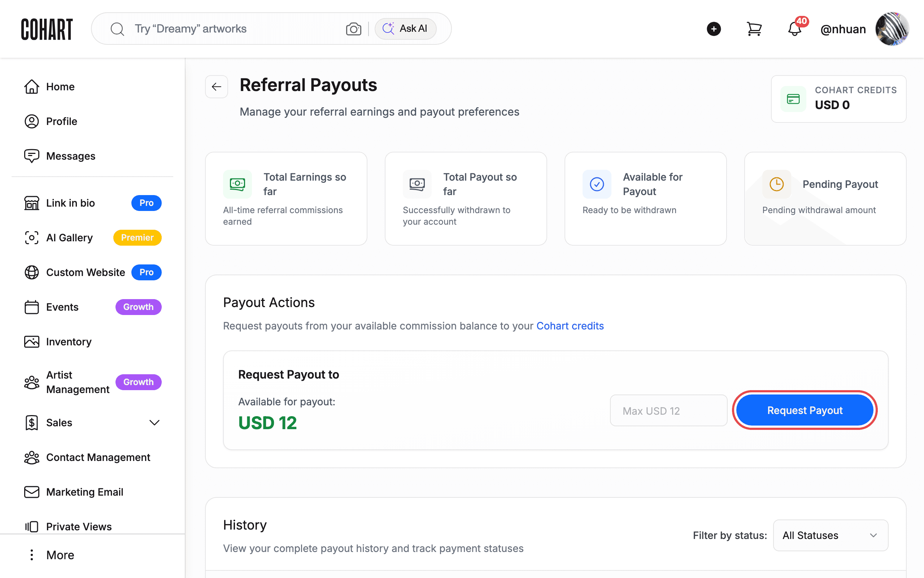This screenshot has height=578, width=924.
Task: Click Growth badge beside Events
Action: (138, 307)
